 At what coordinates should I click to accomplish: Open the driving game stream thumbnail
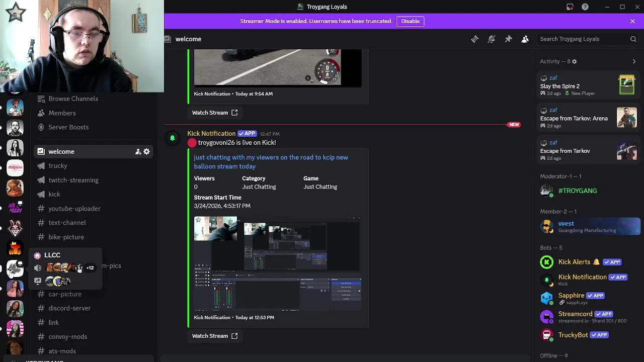277,68
